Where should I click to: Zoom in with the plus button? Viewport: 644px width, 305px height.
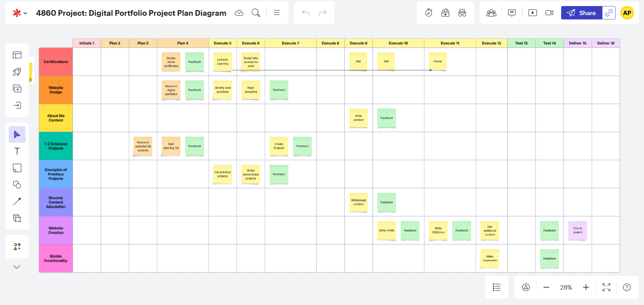point(586,287)
